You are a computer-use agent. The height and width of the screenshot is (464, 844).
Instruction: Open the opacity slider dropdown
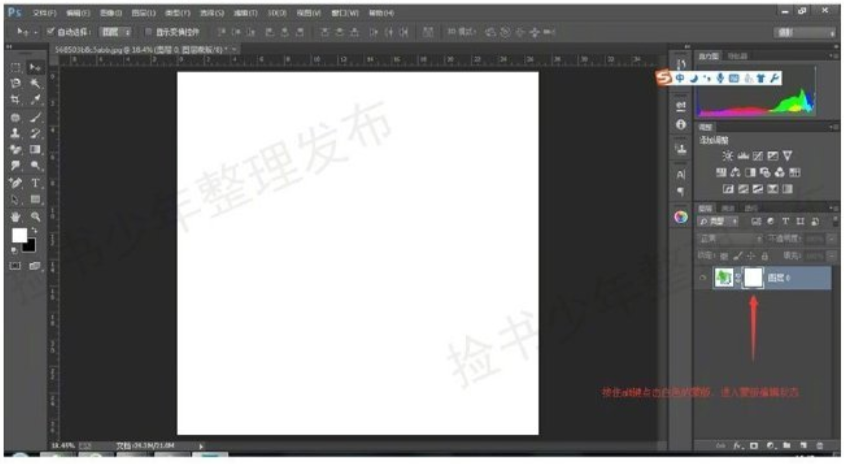pos(832,238)
